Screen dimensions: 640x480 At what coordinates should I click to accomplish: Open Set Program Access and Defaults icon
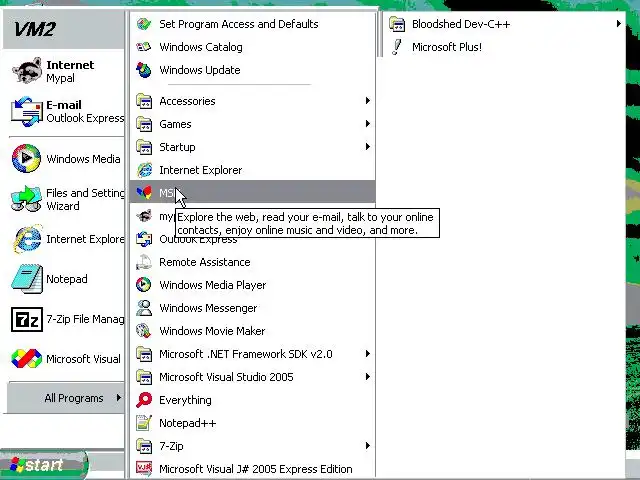(144, 24)
